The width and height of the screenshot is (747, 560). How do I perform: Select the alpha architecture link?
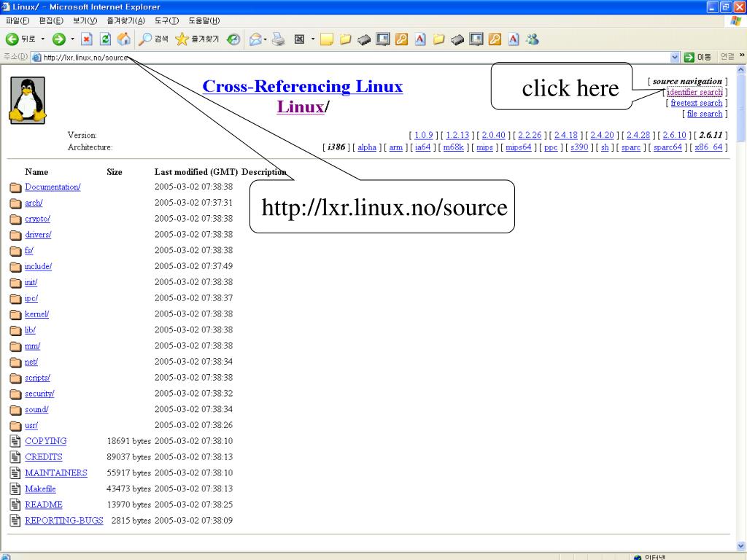367,147
